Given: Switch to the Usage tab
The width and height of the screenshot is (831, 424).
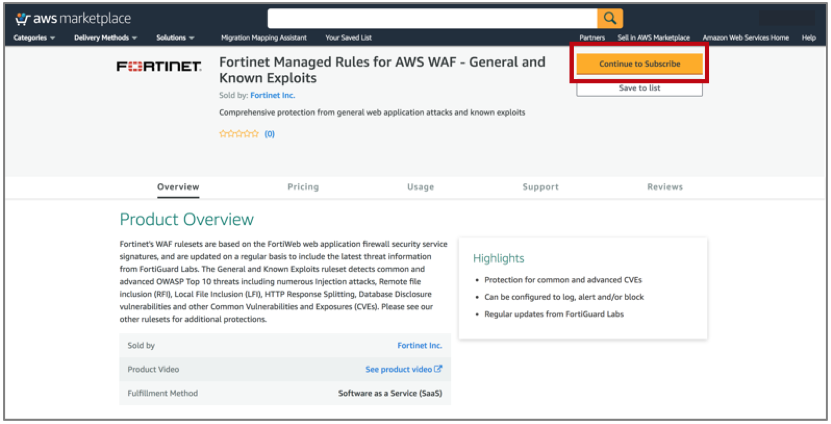Looking at the screenshot, I should click(420, 187).
